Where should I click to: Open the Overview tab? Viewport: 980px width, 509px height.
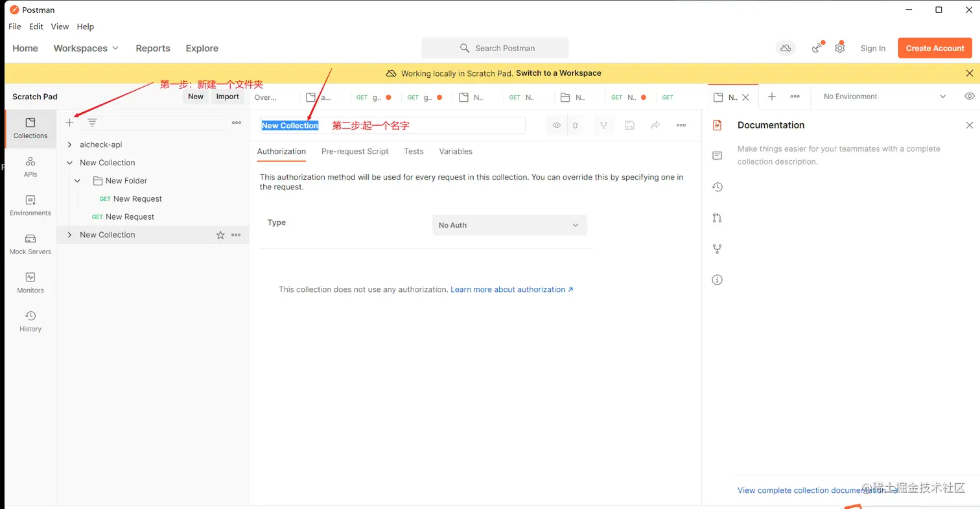(266, 97)
